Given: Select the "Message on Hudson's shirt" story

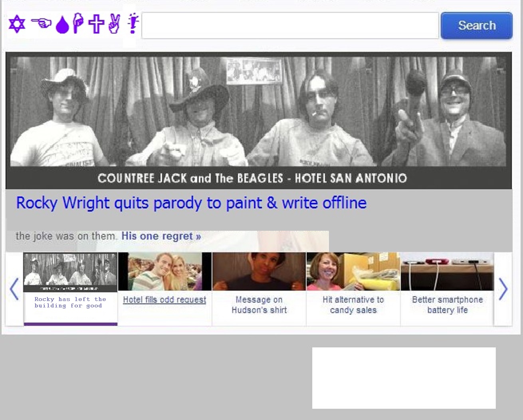Looking at the screenshot, I should coord(259,305).
